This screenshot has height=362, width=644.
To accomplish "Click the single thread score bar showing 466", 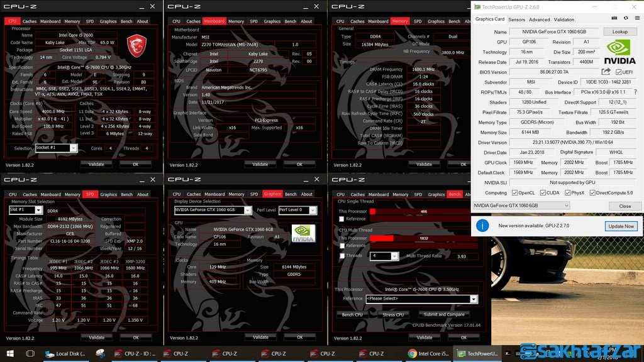I will [x=423, y=211].
